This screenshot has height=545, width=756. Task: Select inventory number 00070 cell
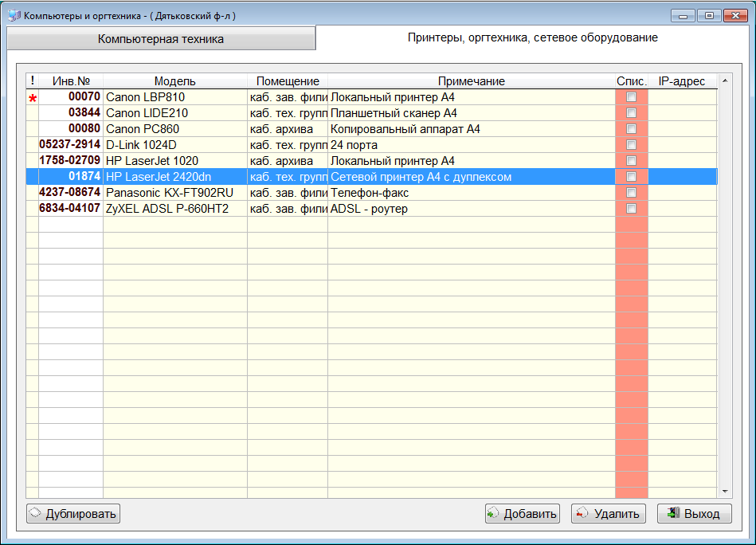pos(71,97)
